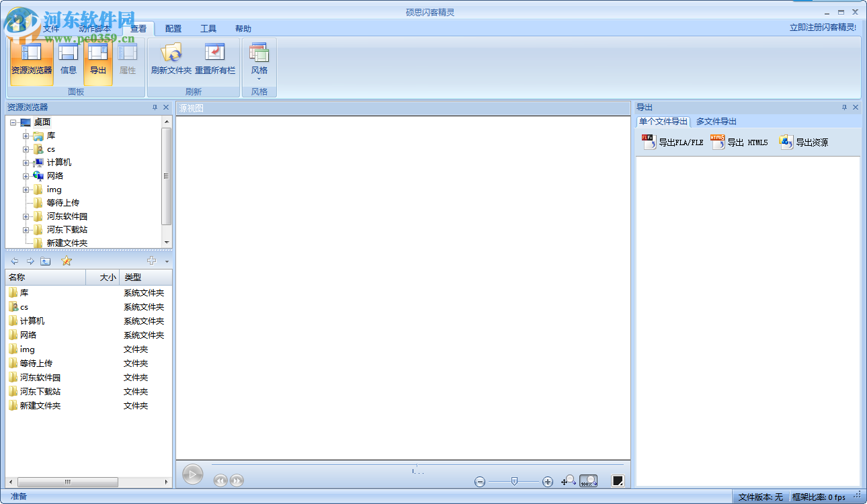
Task: Click the 导出 HTML5 button
Action: click(x=739, y=142)
